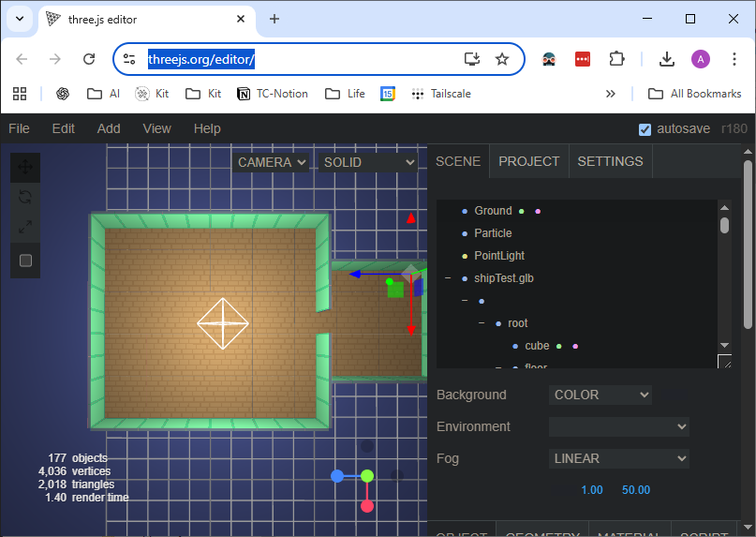The image size is (756, 537).
Task: Click the red downward gizmo arrow tip
Action: click(410, 331)
